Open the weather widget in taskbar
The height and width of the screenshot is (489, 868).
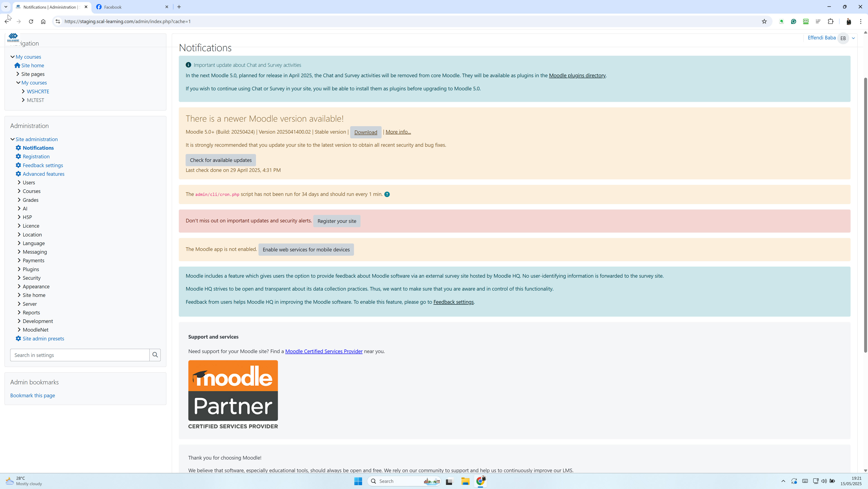coord(24,481)
